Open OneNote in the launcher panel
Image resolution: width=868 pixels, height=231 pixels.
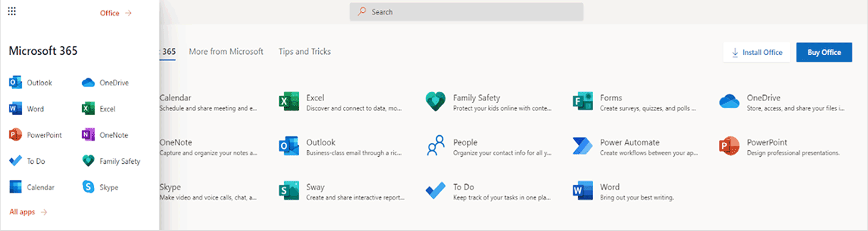105,135
